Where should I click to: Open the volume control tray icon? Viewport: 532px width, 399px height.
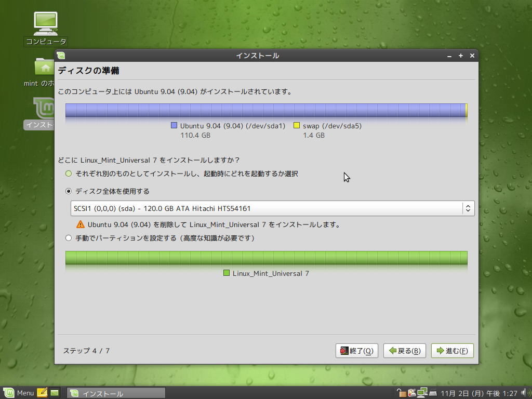coord(525,393)
